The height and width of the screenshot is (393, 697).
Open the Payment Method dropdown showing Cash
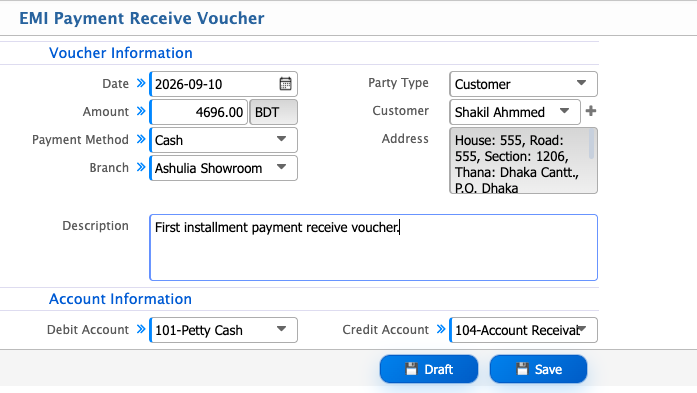pyautogui.click(x=224, y=140)
